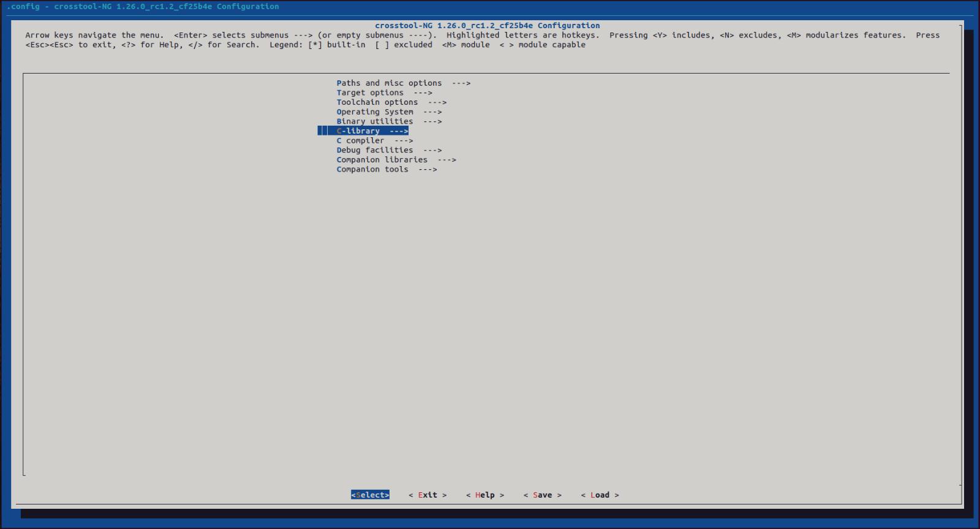
Task: Open the Paths and misc options submenu
Action: coord(403,83)
